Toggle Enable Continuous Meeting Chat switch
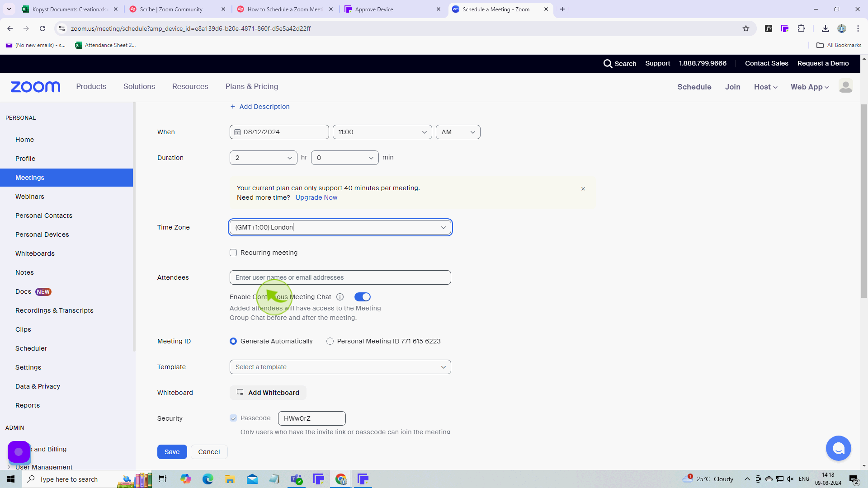The height and width of the screenshot is (488, 868). (363, 297)
